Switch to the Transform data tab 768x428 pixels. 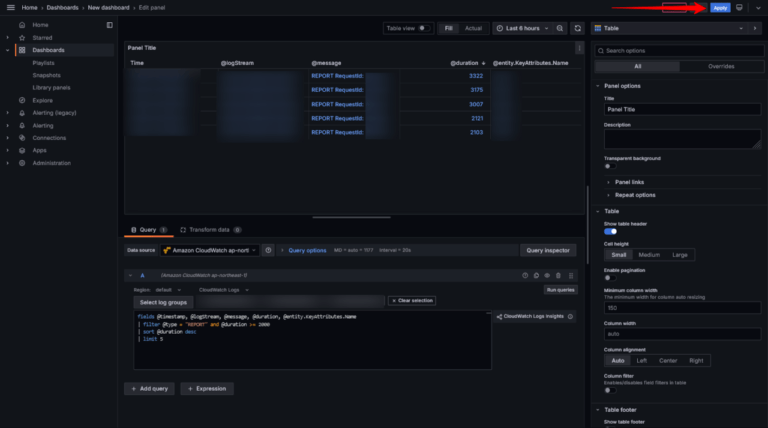click(x=210, y=230)
